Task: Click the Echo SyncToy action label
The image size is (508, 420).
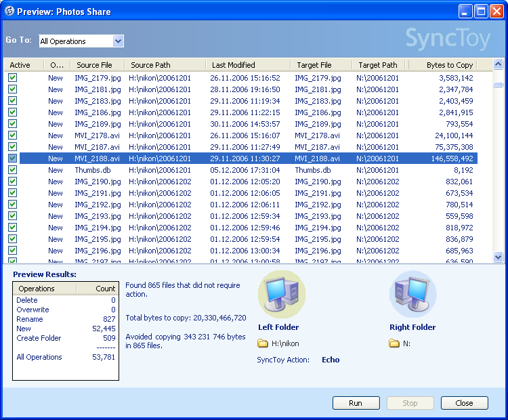Action: [x=331, y=360]
